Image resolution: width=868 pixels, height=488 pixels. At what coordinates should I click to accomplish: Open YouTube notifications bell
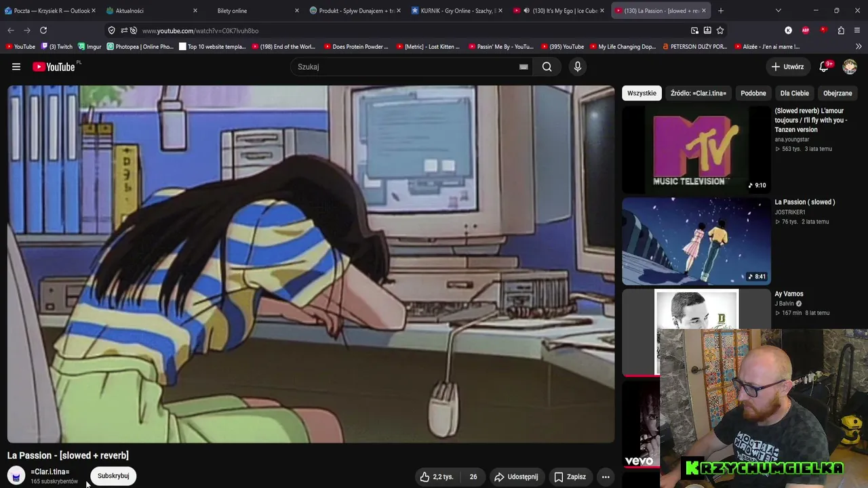coord(825,66)
